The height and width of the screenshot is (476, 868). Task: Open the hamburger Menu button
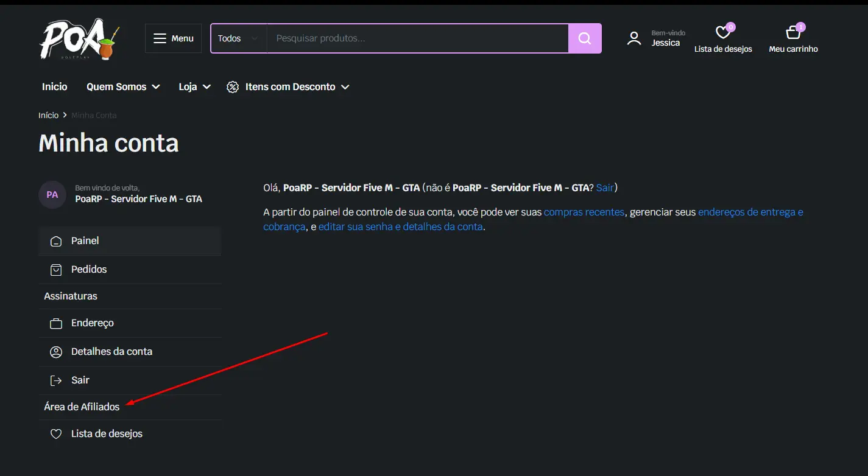click(174, 38)
